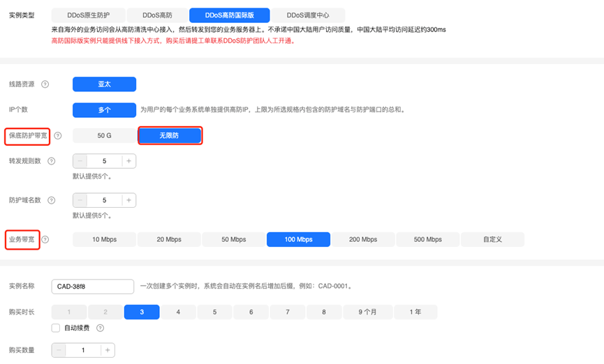Set purchase duration to 1 年
Screen dimensions: 604x364
(415, 312)
